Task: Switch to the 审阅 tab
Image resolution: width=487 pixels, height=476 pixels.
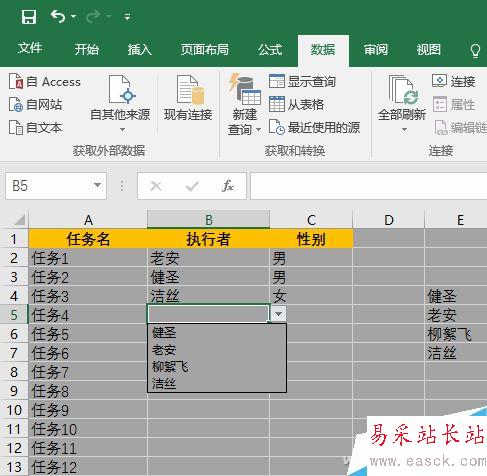Action: 376,49
